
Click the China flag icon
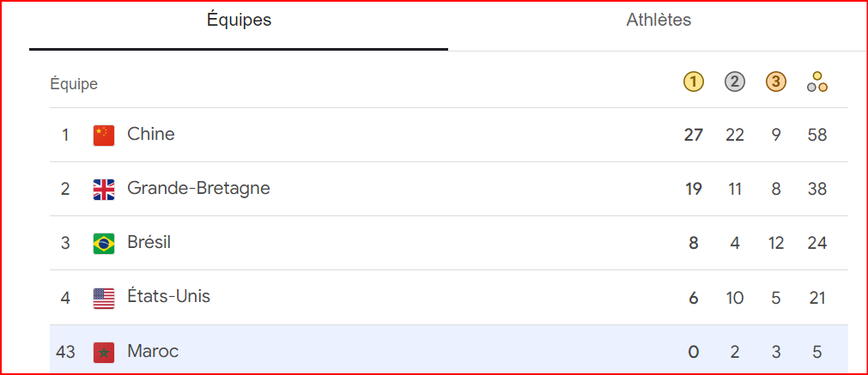104,135
